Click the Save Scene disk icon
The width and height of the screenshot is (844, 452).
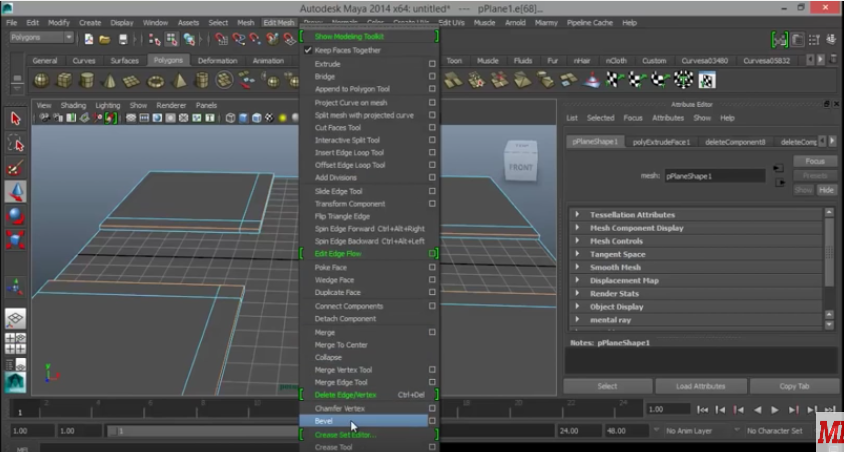point(123,38)
